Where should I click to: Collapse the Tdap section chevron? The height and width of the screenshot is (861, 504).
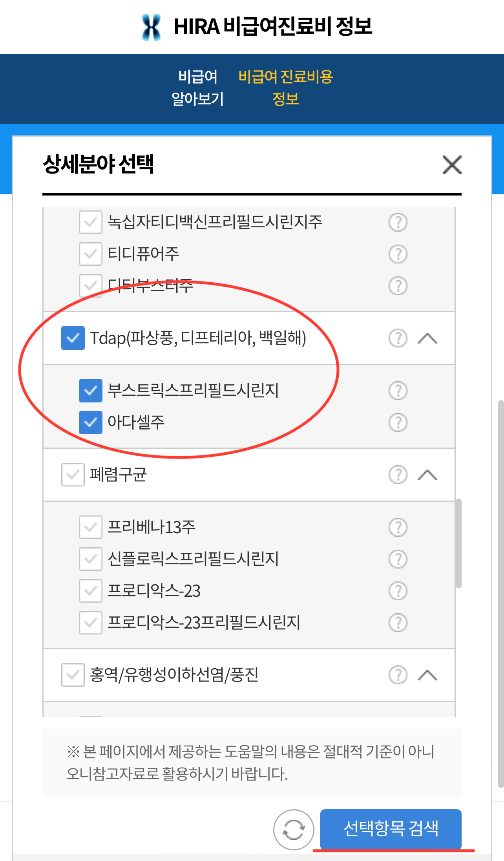pyautogui.click(x=427, y=338)
